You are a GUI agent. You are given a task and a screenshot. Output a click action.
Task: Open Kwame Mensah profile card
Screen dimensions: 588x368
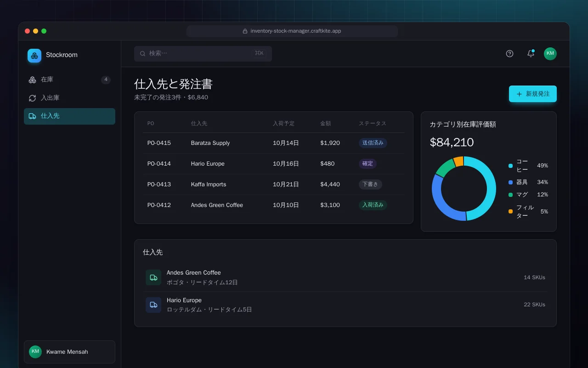69,352
